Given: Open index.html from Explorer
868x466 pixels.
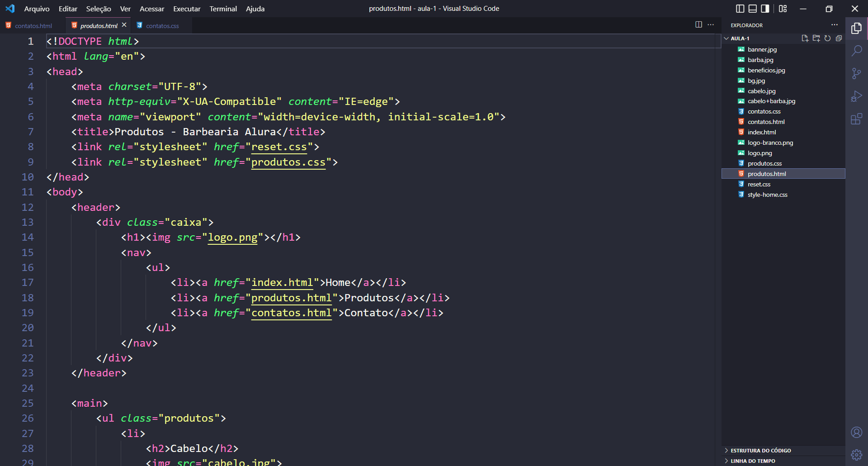Looking at the screenshot, I should [783, 133].
